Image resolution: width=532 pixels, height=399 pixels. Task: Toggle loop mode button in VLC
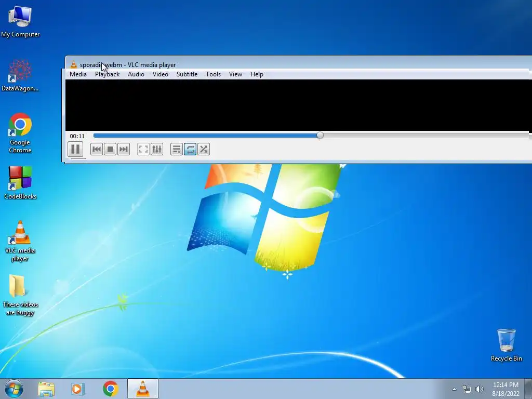(190, 149)
